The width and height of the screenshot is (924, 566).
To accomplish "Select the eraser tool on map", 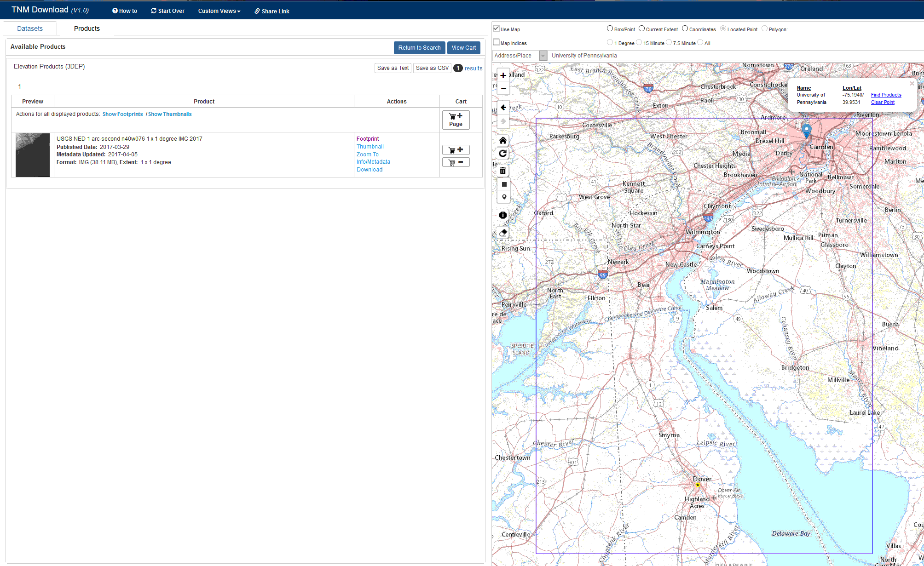I will pos(503,233).
